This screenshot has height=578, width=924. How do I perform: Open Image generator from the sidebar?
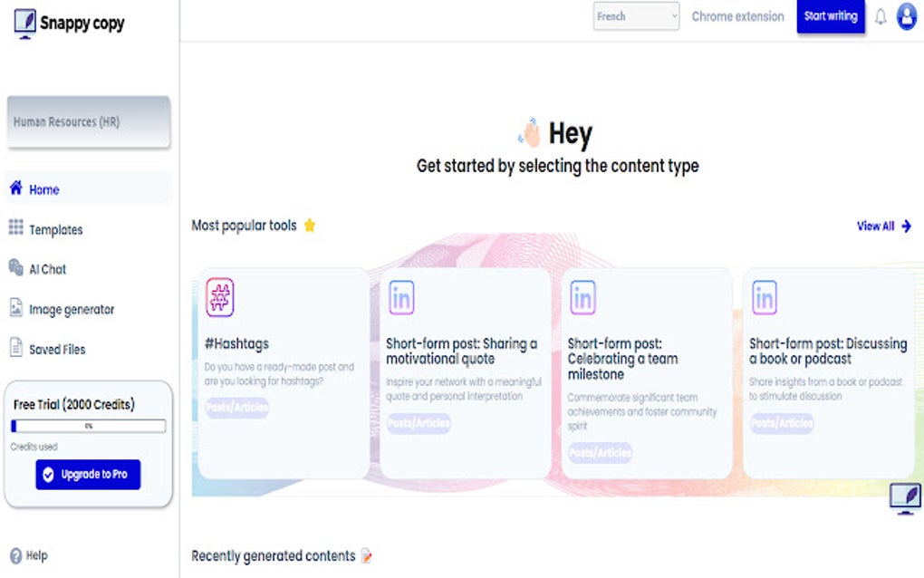pyautogui.click(x=72, y=309)
